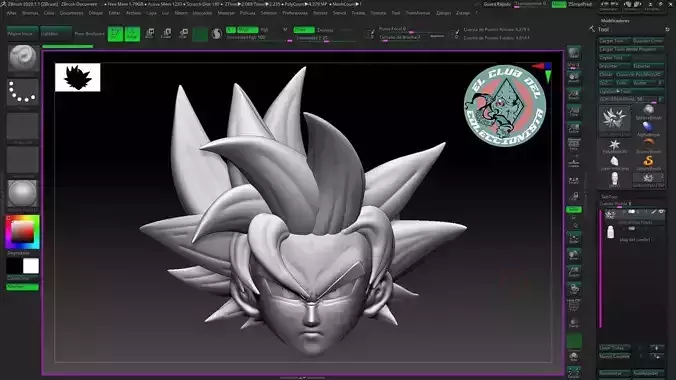The width and height of the screenshot is (676, 380).
Task: Open the Archivo menu
Action: (133, 13)
